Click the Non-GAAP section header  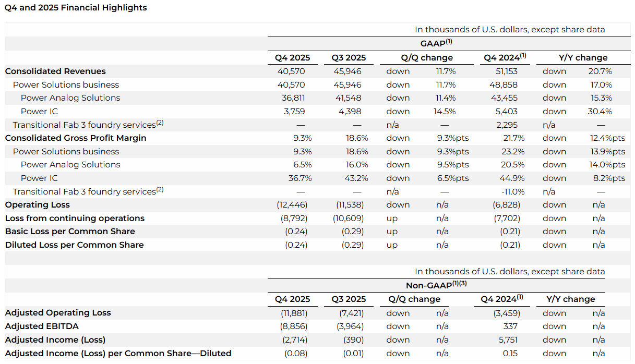[x=436, y=286]
